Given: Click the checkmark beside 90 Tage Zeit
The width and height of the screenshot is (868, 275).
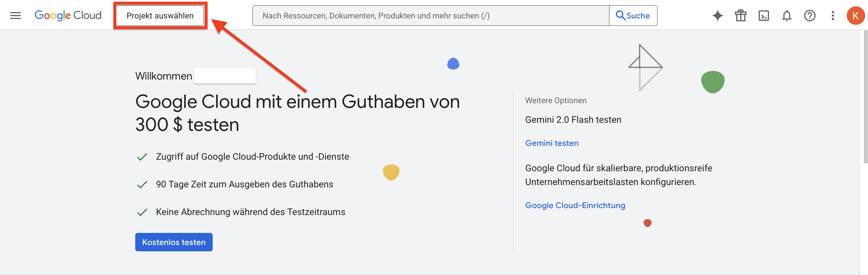Looking at the screenshot, I should 142,184.
